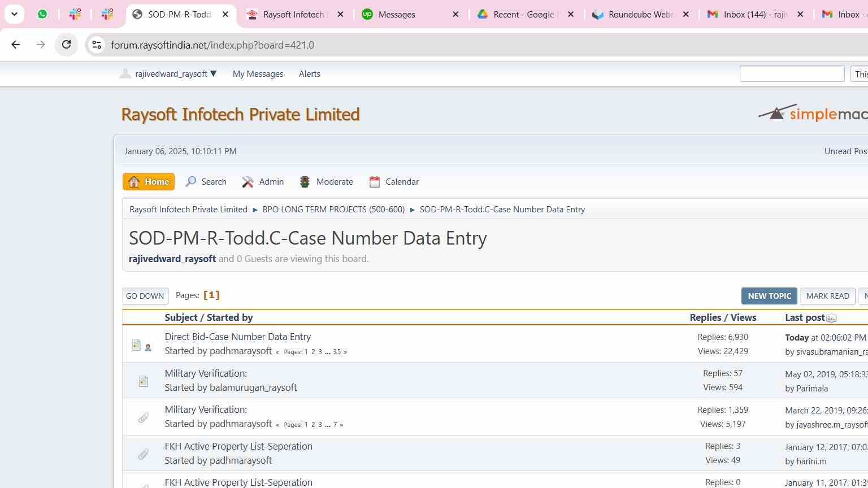The height and width of the screenshot is (488, 868).
Task: Close the Messages tab
Action: [455, 14]
